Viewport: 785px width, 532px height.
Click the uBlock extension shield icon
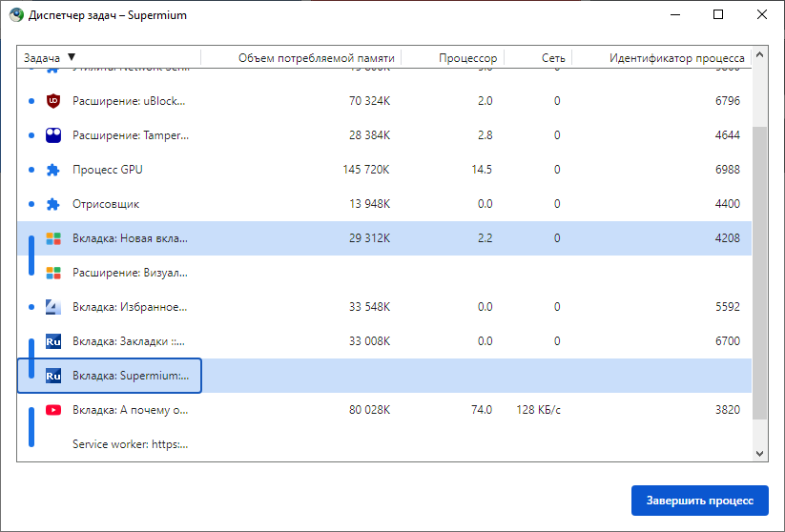click(x=53, y=101)
